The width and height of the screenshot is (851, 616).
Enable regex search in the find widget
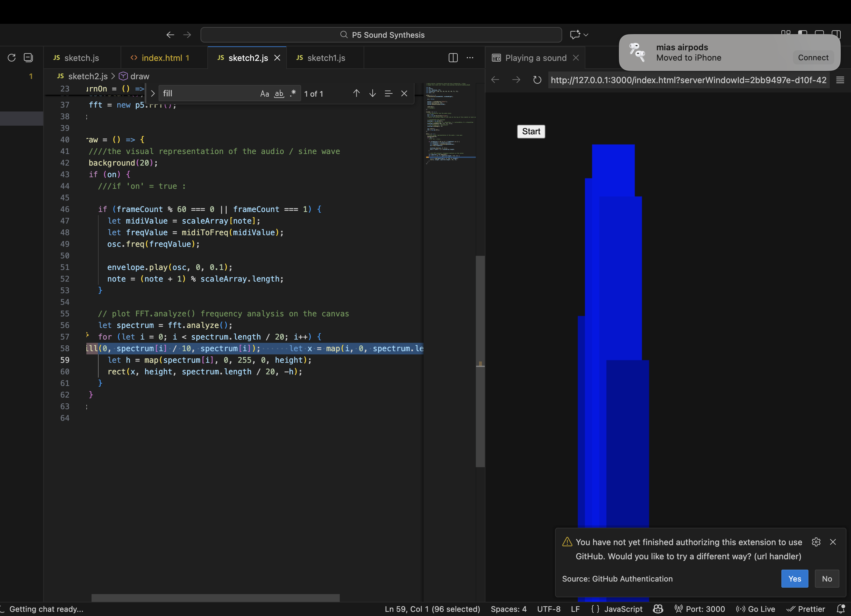pos(293,93)
